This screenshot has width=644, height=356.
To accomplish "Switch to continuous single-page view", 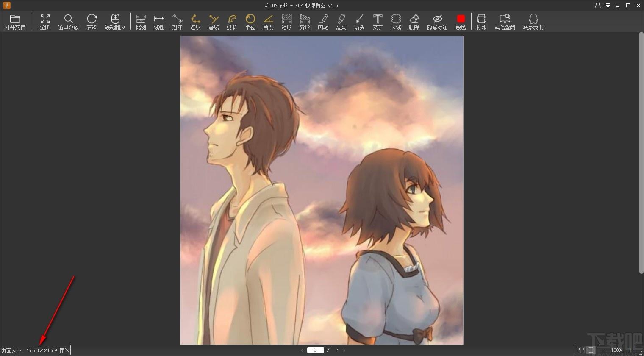I will click(591, 350).
